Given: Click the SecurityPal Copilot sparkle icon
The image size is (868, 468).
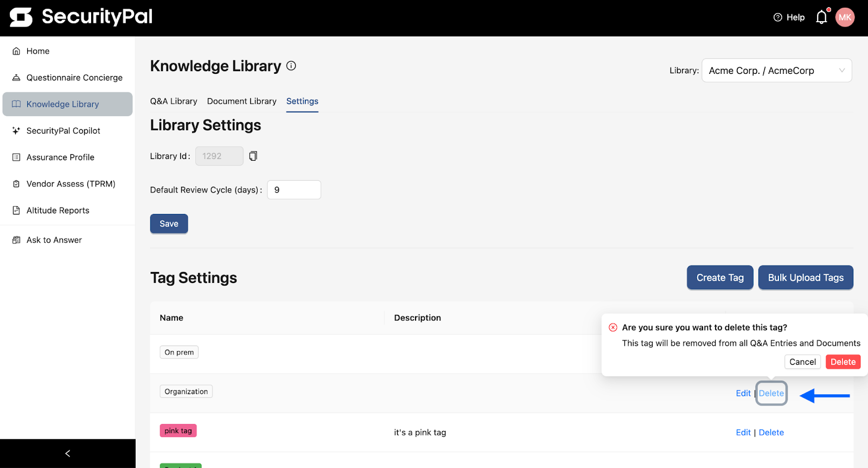Looking at the screenshot, I should pyautogui.click(x=16, y=131).
